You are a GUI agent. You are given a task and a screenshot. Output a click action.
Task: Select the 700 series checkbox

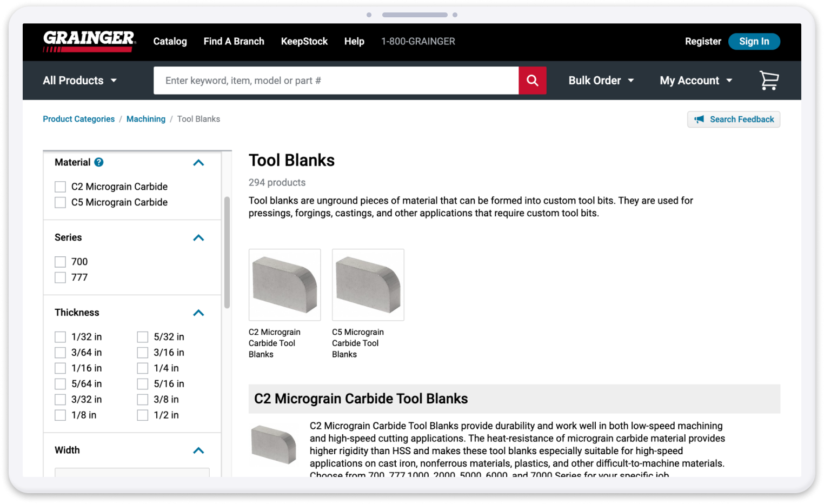[60, 262]
